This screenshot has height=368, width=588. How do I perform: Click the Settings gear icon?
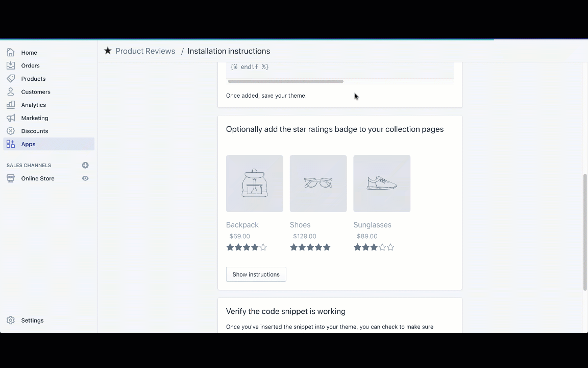pos(11,320)
